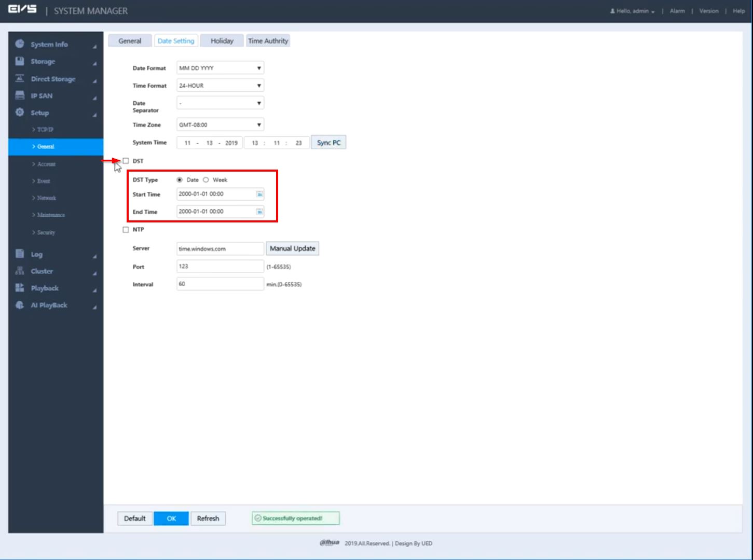
Task: Click the Cluster icon in sidebar
Action: [20, 271]
